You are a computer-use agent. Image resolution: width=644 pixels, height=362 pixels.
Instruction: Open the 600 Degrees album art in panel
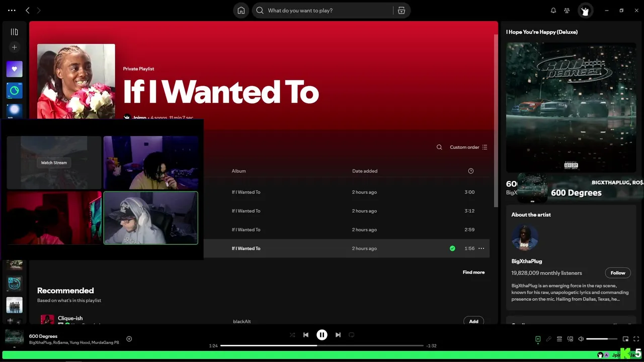[x=571, y=107]
